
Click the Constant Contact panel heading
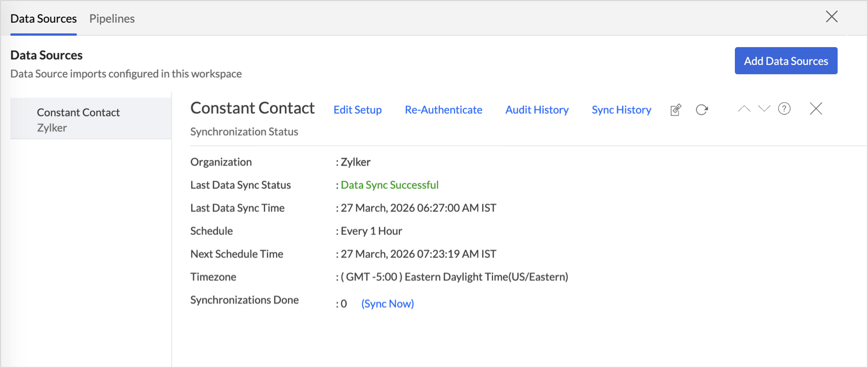pos(252,108)
